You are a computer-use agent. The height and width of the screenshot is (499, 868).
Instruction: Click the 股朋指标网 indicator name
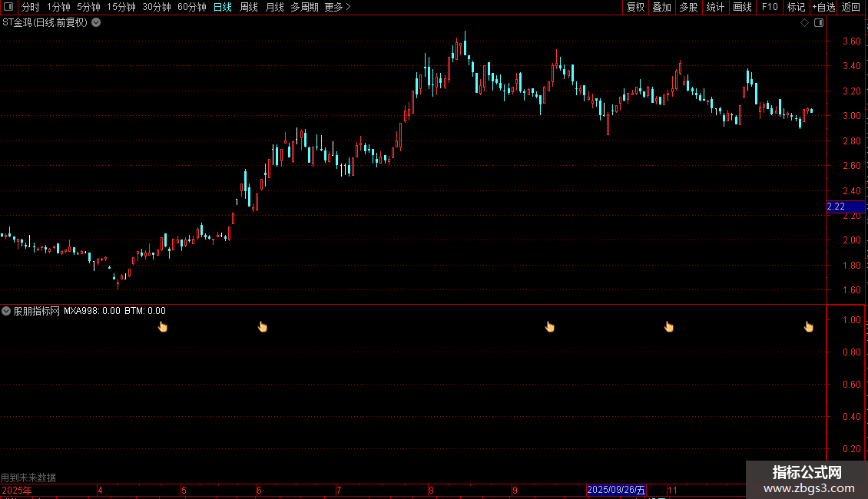tap(37, 311)
